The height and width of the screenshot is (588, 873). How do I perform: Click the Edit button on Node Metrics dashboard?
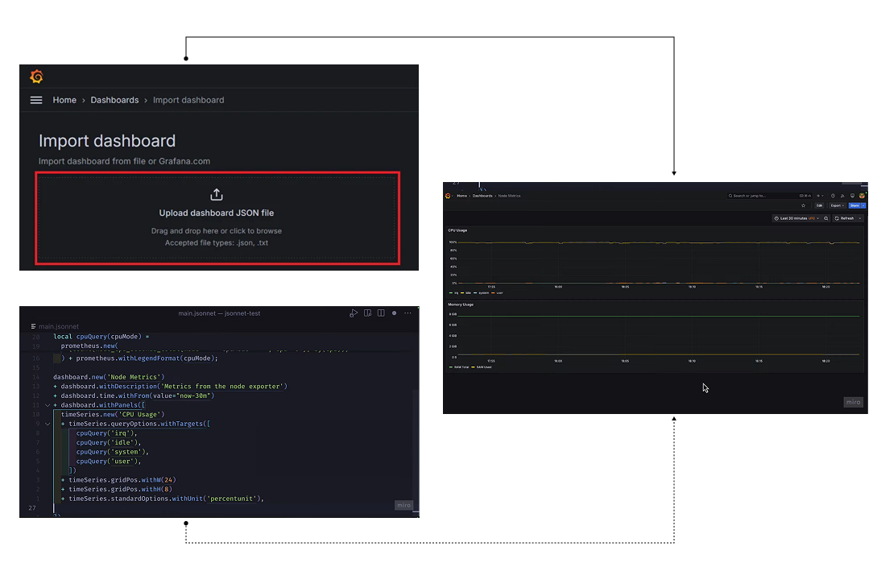pos(820,205)
